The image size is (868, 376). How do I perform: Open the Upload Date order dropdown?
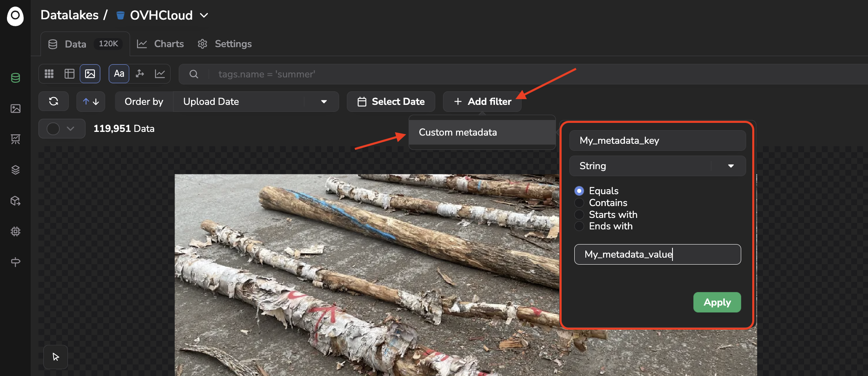point(256,102)
